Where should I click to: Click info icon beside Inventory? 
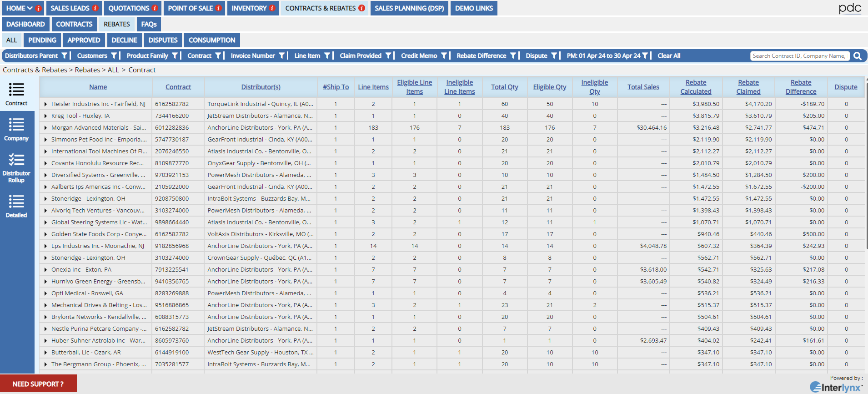272,8
